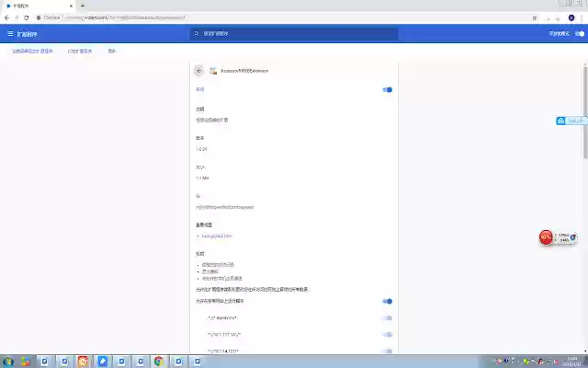Click the address bar URL
This screenshot has width=588, height=368.
coord(125,17)
